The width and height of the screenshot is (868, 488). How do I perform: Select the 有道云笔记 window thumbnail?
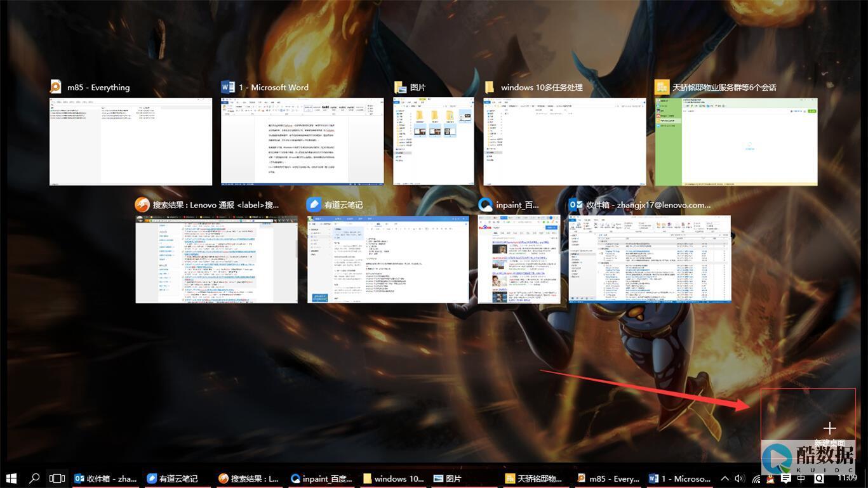pos(388,259)
